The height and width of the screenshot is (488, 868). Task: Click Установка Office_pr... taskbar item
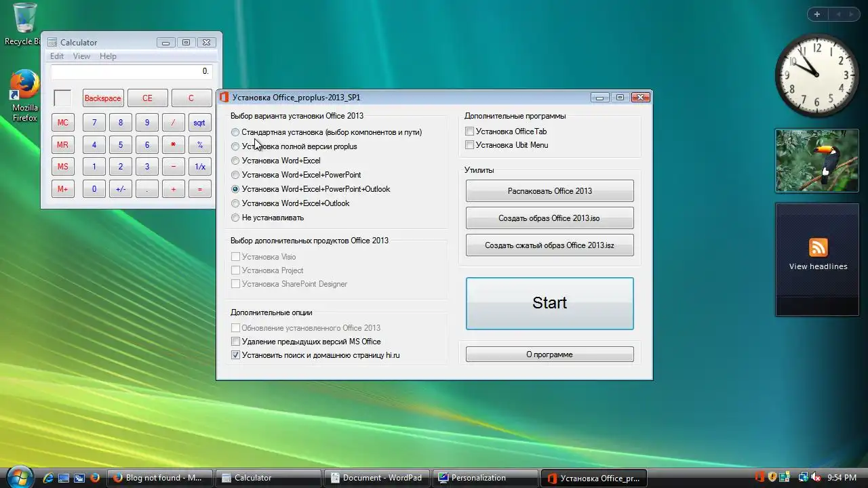[594, 478]
